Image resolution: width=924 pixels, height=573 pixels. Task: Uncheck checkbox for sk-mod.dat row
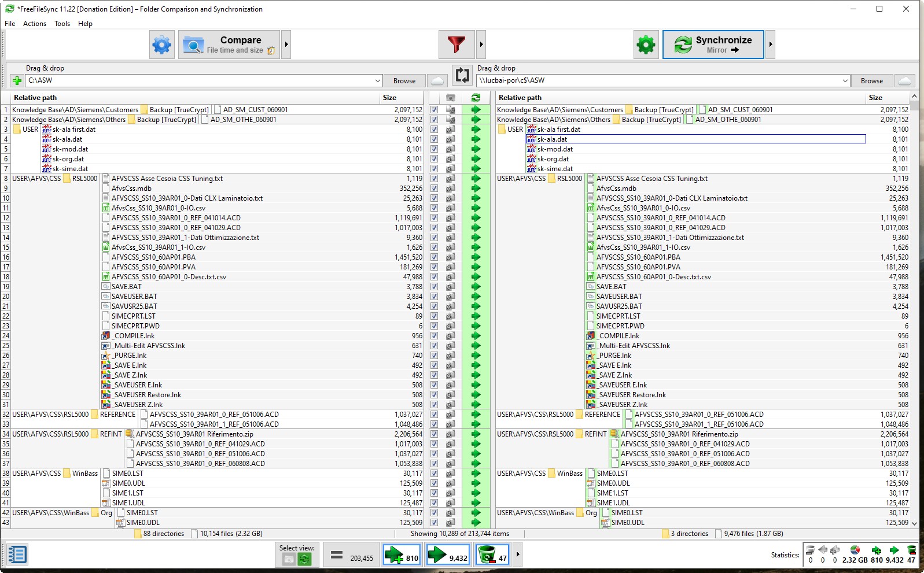(434, 149)
